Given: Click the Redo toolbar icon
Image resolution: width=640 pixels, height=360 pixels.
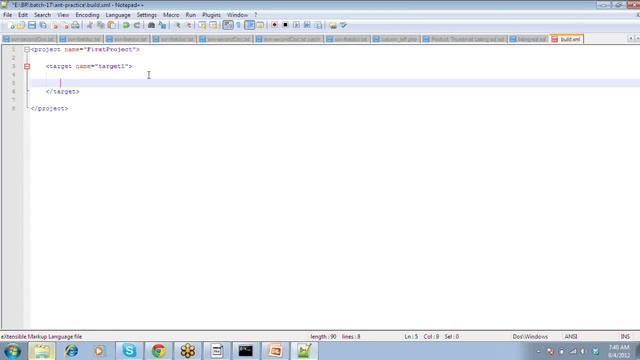Looking at the screenshot, I should point(137,25).
